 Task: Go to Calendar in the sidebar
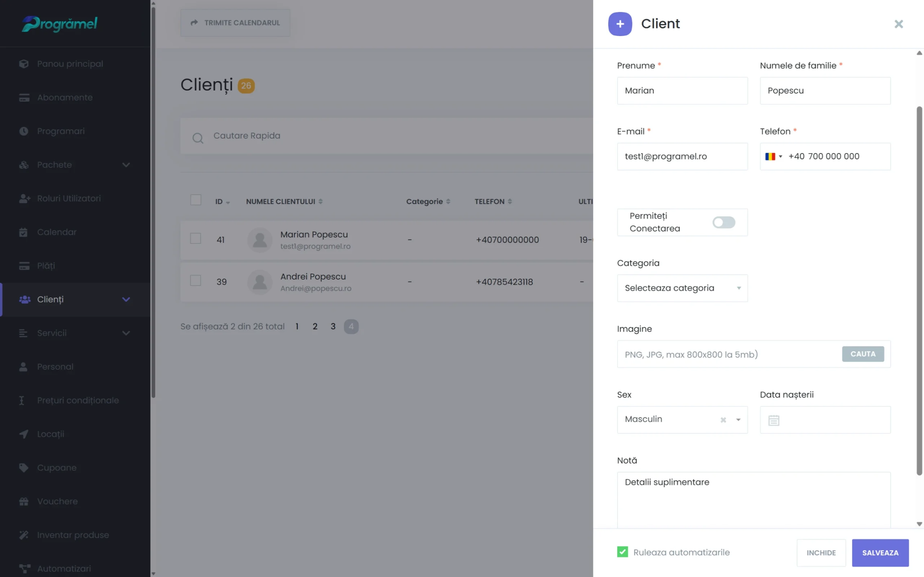point(57,232)
